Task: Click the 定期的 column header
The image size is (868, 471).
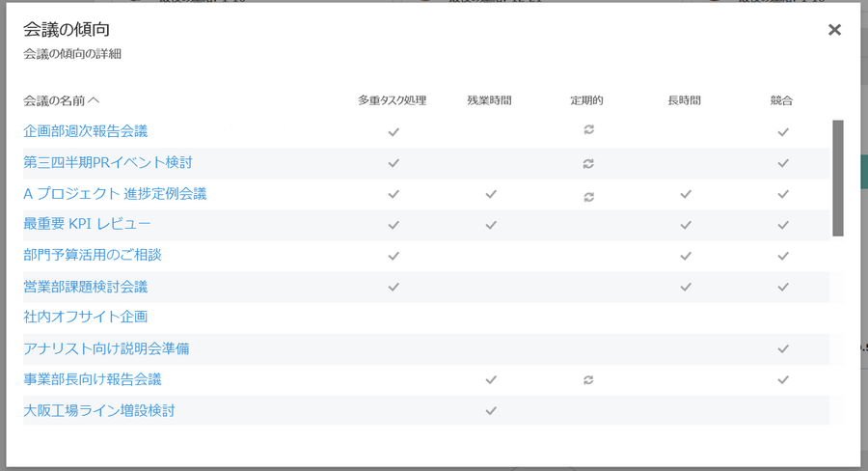Action: tap(586, 99)
